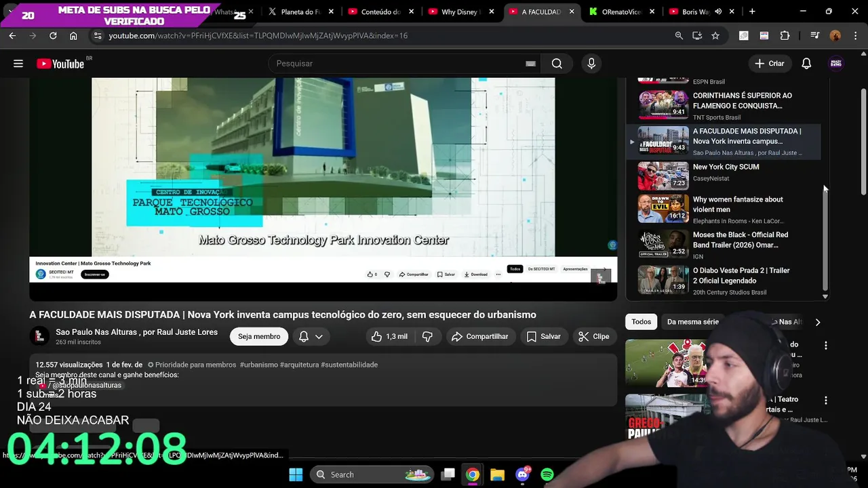Play Moses the Black trailer thumbnail

click(663, 245)
